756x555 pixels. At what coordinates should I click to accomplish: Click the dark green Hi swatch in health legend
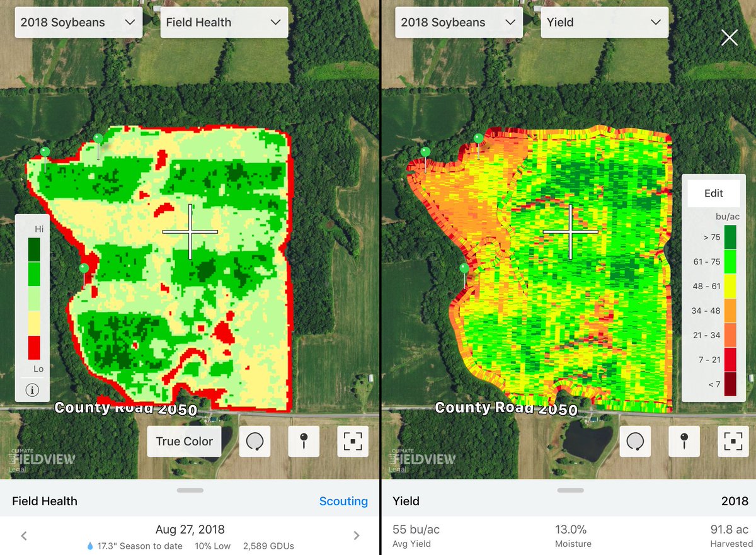pyautogui.click(x=34, y=249)
